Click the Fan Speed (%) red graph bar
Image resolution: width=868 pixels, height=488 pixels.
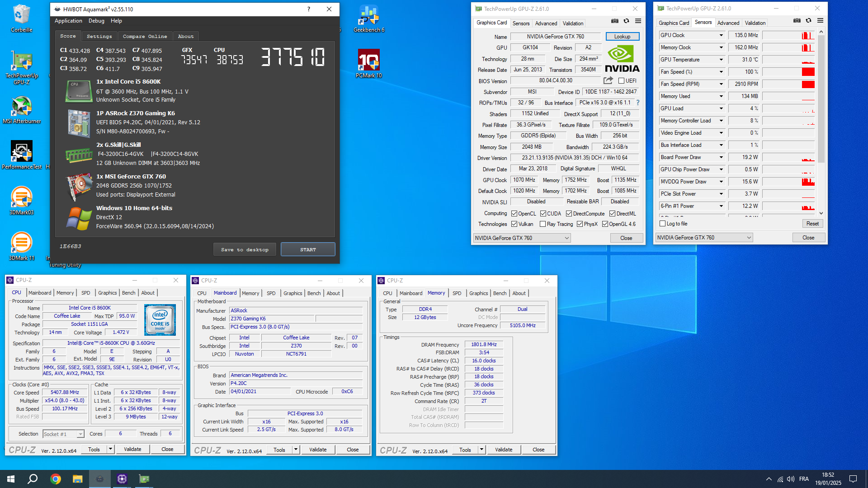(x=808, y=72)
